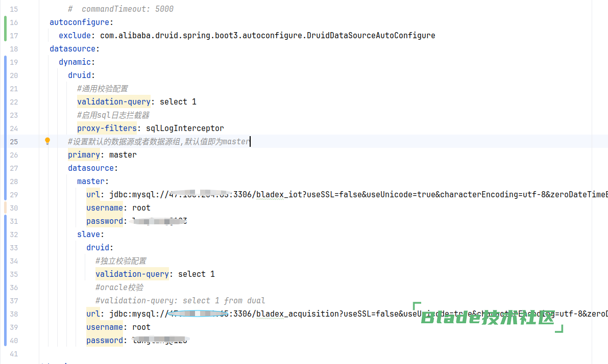Place cursor on the autoconfigure key

click(x=79, y=22)
